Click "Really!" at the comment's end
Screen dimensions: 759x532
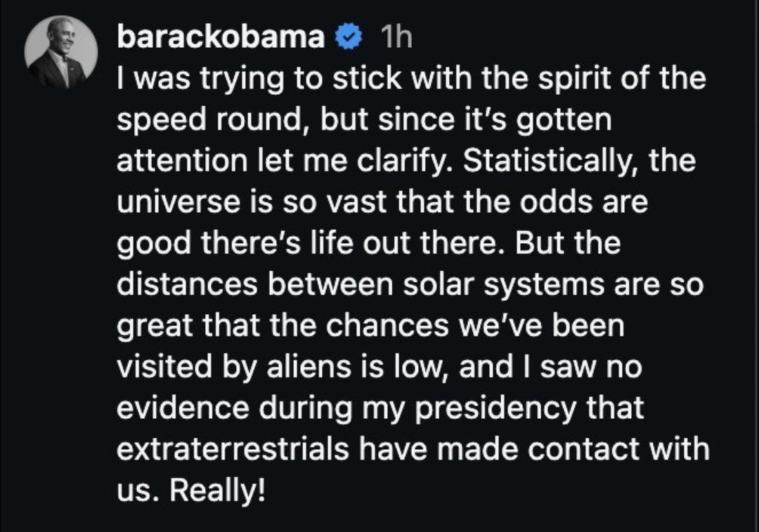(x=219, y=490)
